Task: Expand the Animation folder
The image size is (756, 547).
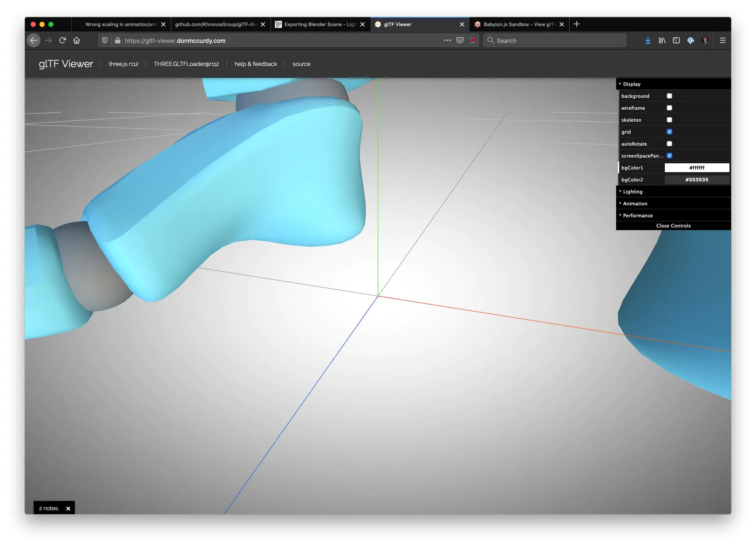Action: [x=673, y=204]
